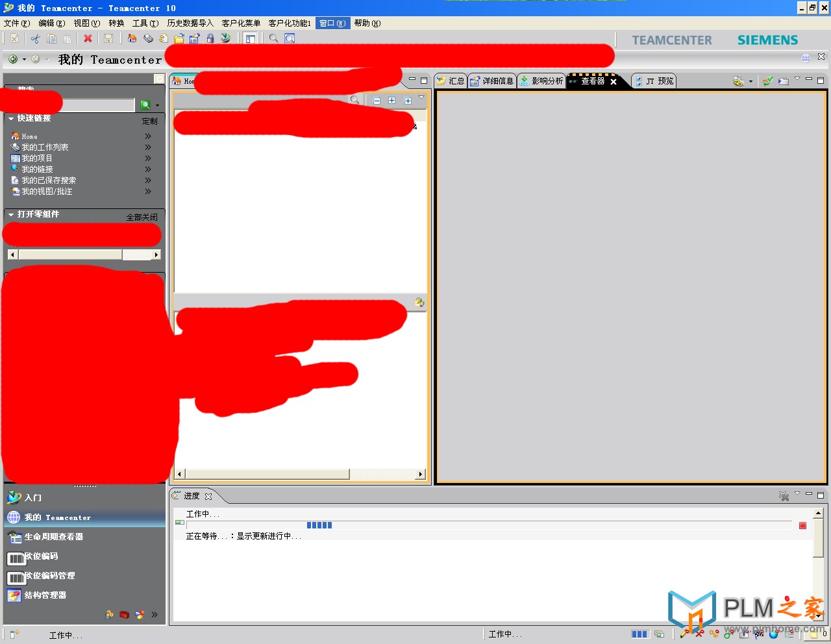
Task: Open the 文件 menu
Action: tap(16, 23)
